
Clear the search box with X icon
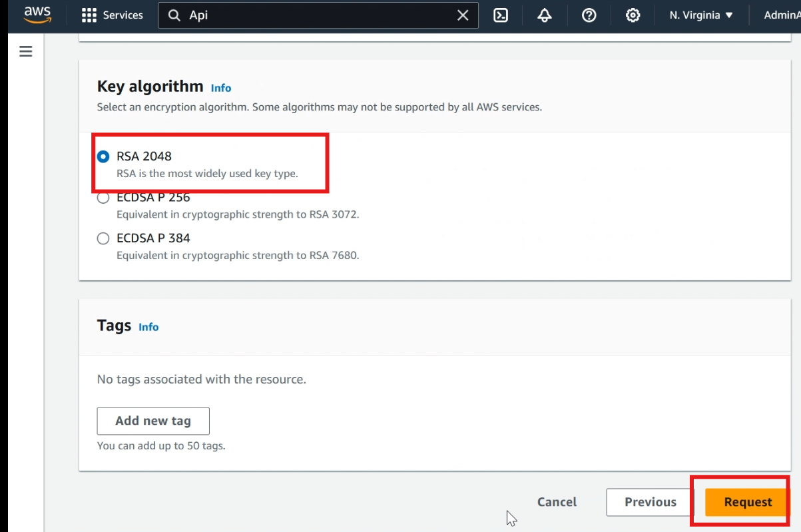tap(463, 15)
